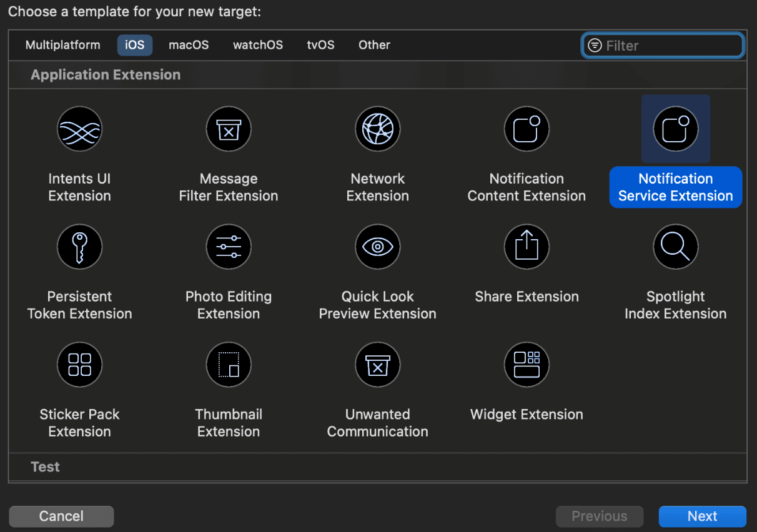Choose the Photo Editing Extension sliders icon
757x532 pixels.
(229, 247)
